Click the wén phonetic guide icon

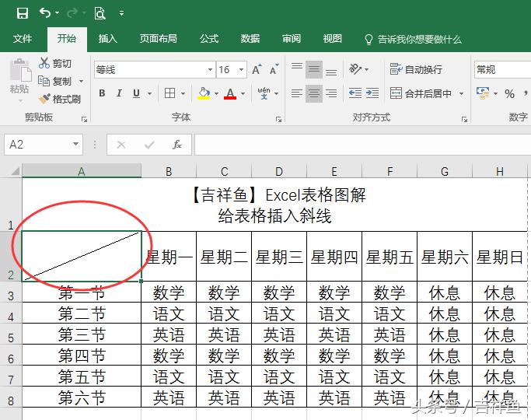pos(264,93)
